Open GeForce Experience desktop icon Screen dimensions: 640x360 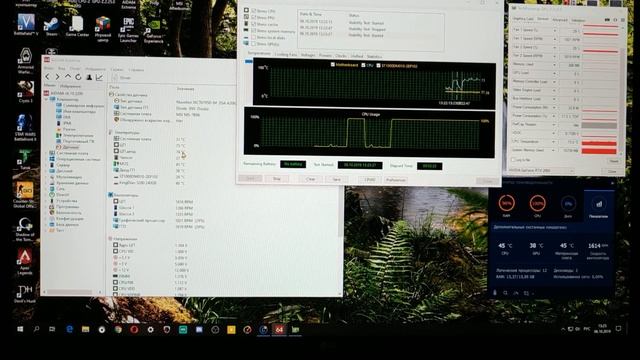154,31
